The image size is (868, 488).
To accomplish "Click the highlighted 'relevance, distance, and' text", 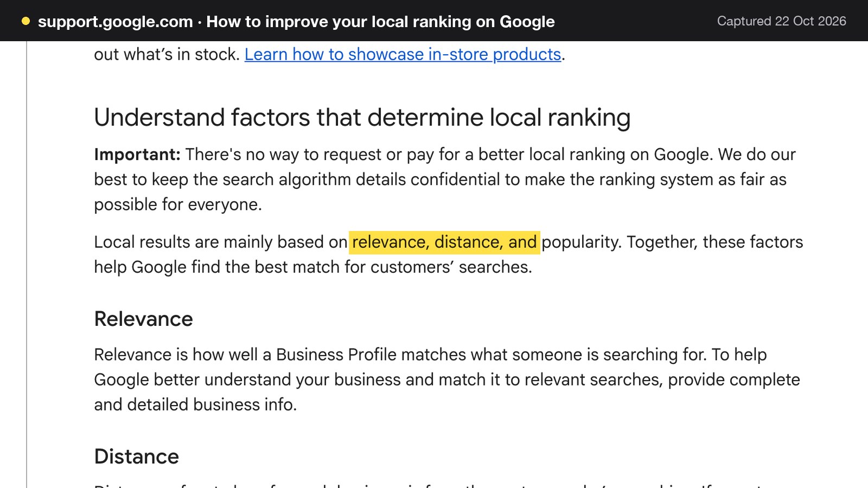I will (x=444, y=242).
